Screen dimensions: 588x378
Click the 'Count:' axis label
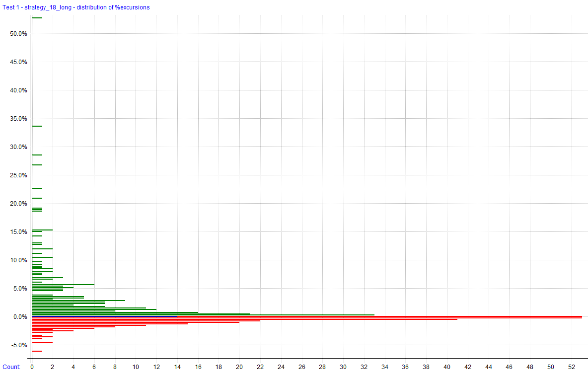pos(11,367)
